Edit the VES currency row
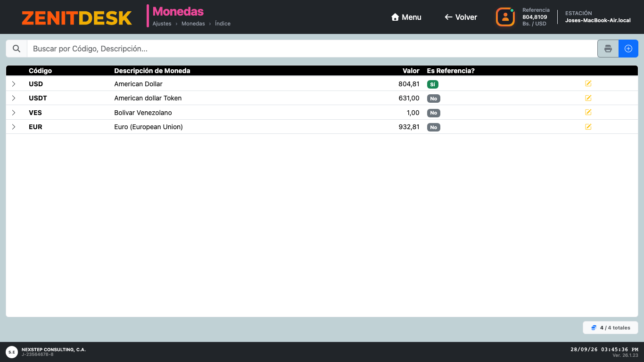 588,112
